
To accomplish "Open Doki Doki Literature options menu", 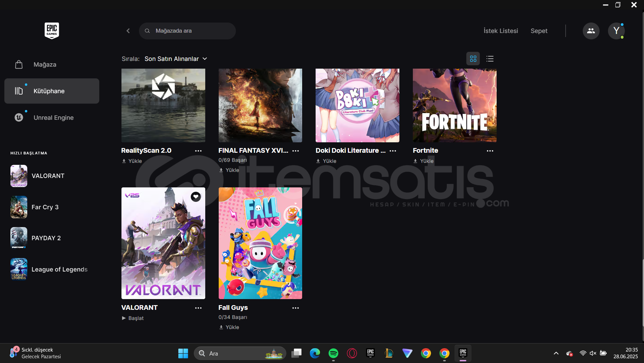I will tap(393, 151).
